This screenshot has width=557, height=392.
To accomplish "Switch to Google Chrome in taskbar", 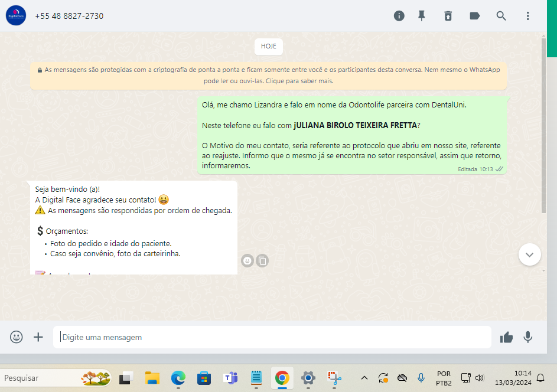I will [282, 378].
